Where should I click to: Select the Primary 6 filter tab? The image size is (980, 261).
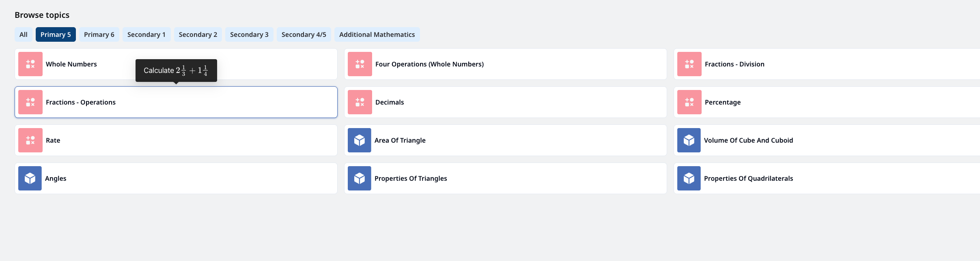(99, 34)
